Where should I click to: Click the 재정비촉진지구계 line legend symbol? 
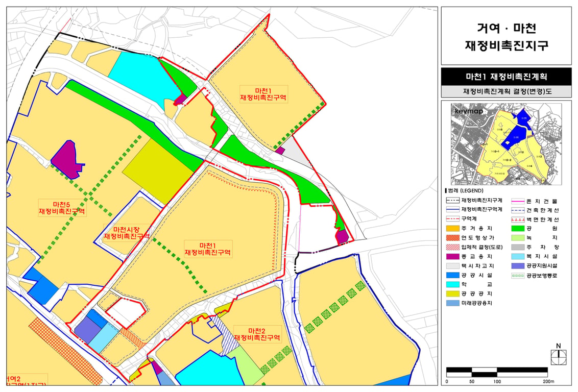pos(453,201)
